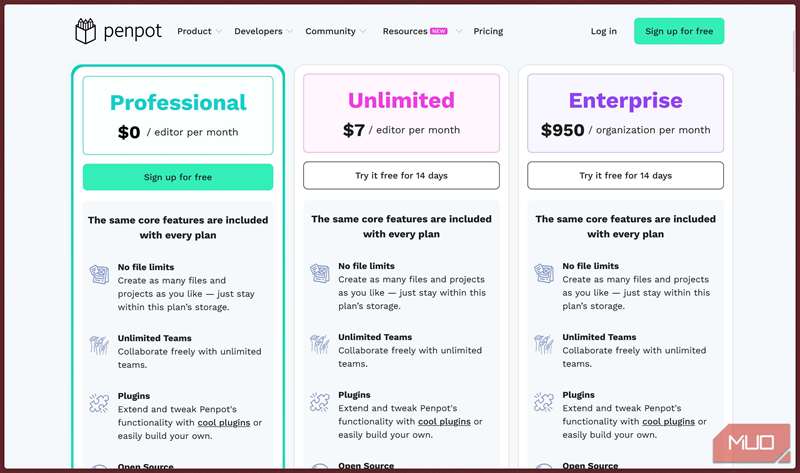Go to the Pricing page
This screenshot has width=800, height=473.
coord(488,31)
